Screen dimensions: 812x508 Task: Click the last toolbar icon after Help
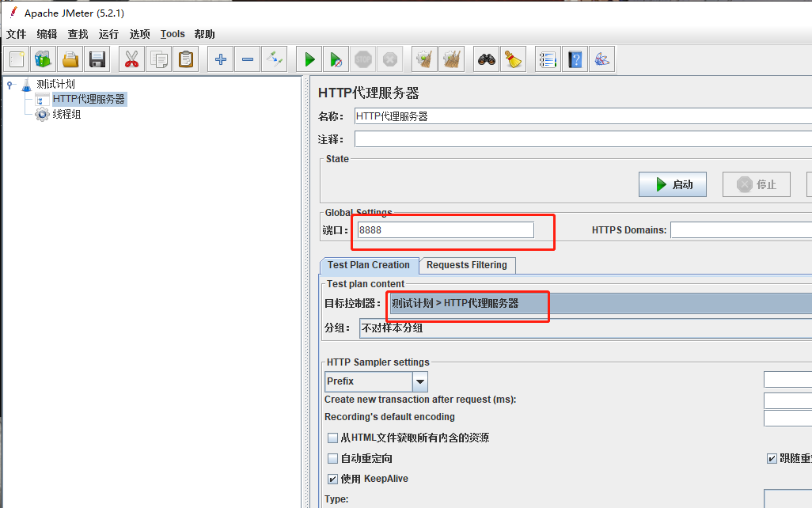coord(601,59)
